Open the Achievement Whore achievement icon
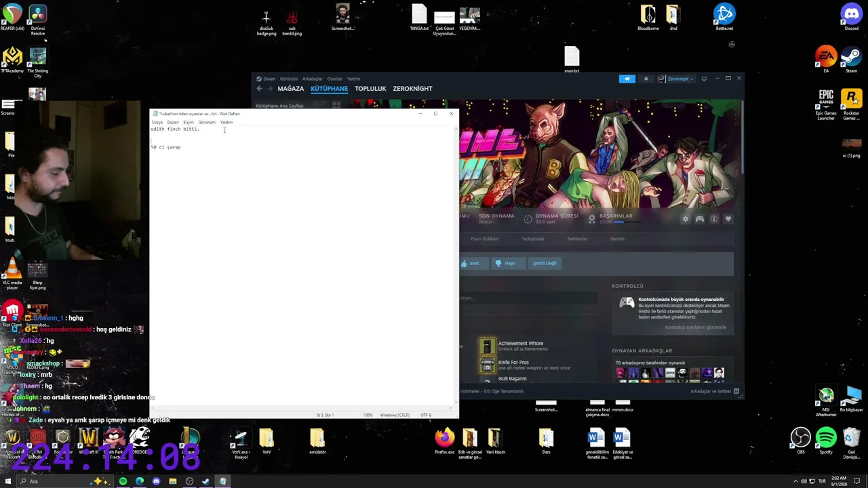Screen dimensions: 868x488 point(487,346)
